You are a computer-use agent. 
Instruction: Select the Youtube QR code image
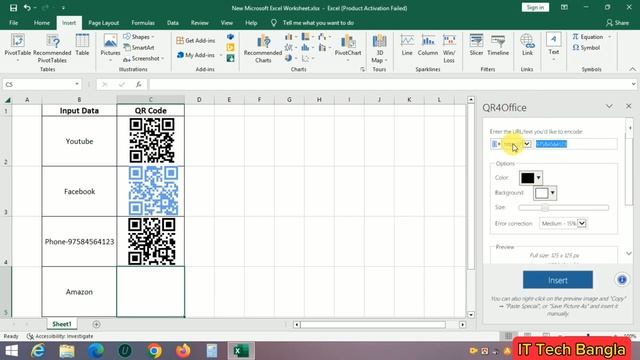point(152,140)
